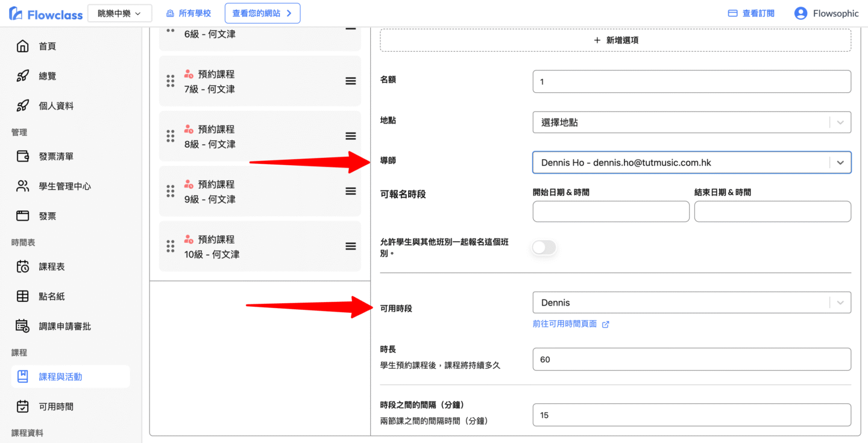868x443 pixels.
Task: Toggle 允許學生與其他班別一起報名 switch
Action: click(x=544, y=248)
